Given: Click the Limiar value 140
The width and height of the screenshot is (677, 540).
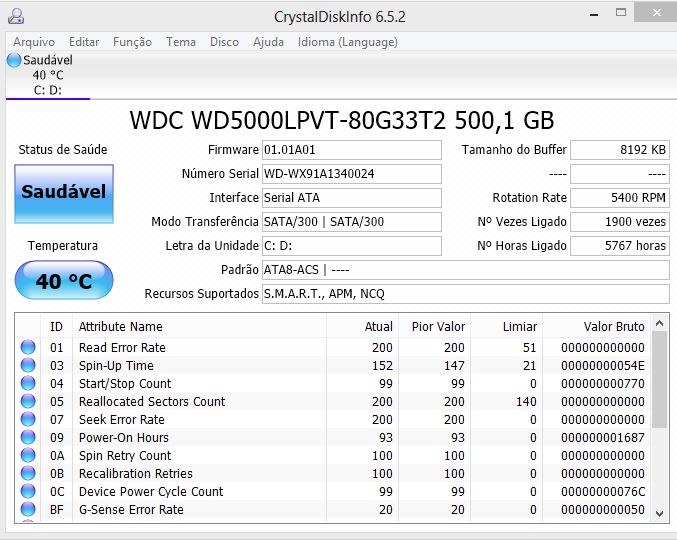Looking at the screenshot, I should (x=526, y=401).
